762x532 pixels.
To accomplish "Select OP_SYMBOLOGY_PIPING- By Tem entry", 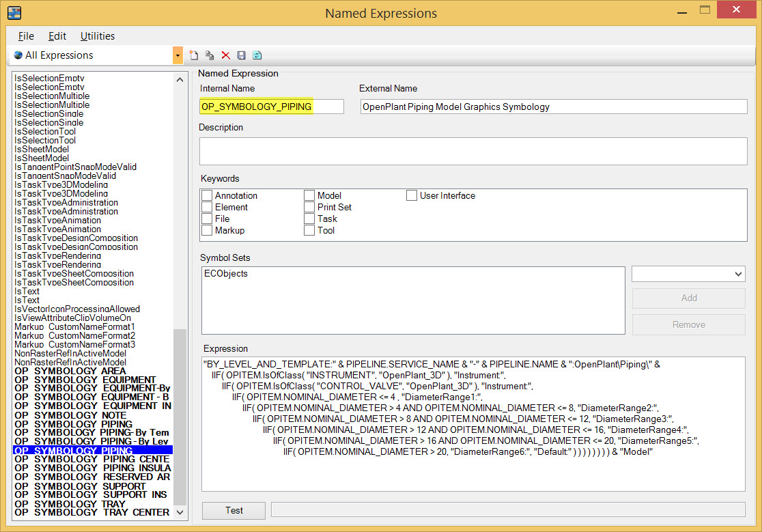I will pyautogui.click(x=92, y=433).
